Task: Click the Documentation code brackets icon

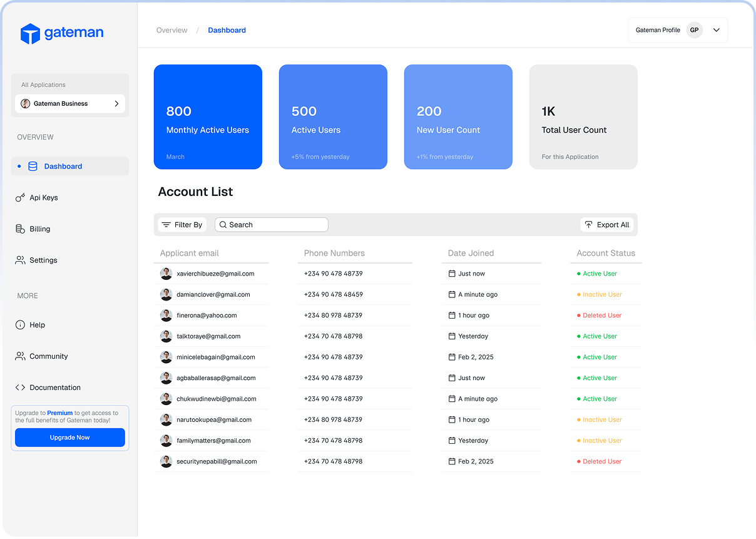Action: pos(20,388)
